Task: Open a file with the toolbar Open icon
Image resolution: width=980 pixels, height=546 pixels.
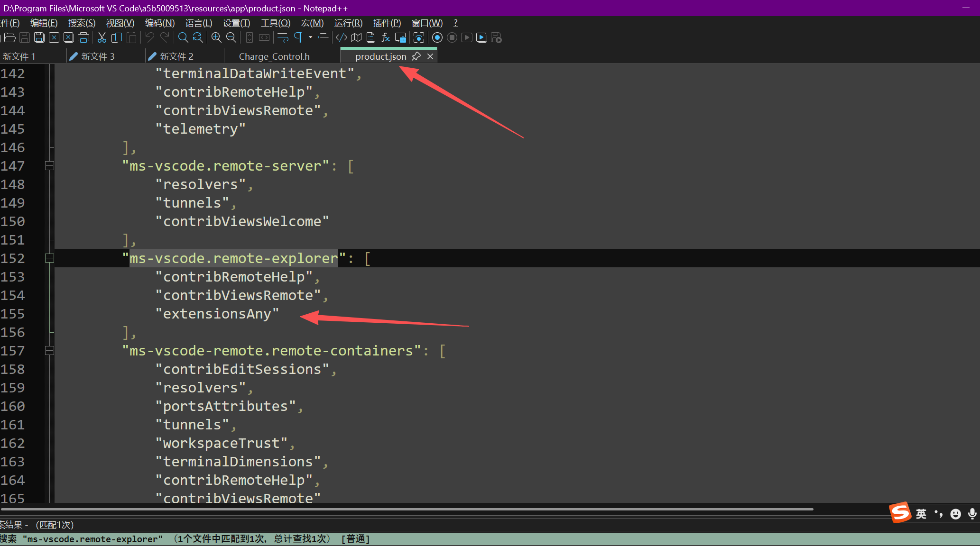Action: (x=10, y=37)
